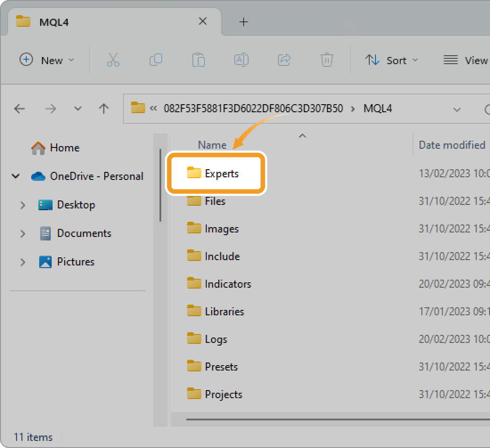The width and height of the screenshot is (490, 448).
Task: Open the Sort options dropdown
Action: (392, 60)
